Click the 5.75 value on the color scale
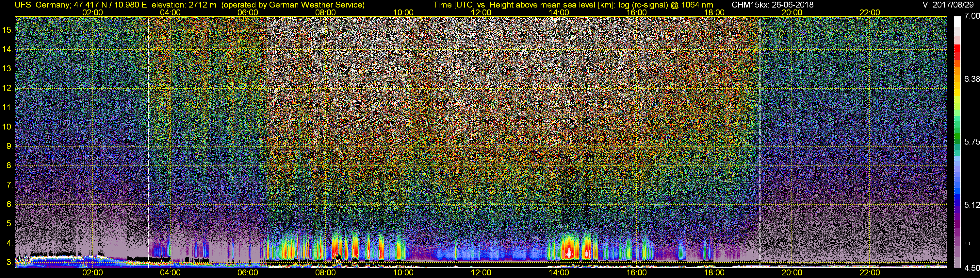 (x=972, y=142)
